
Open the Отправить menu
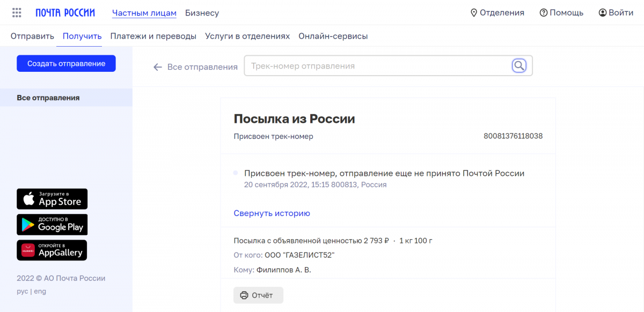(32, 36)
